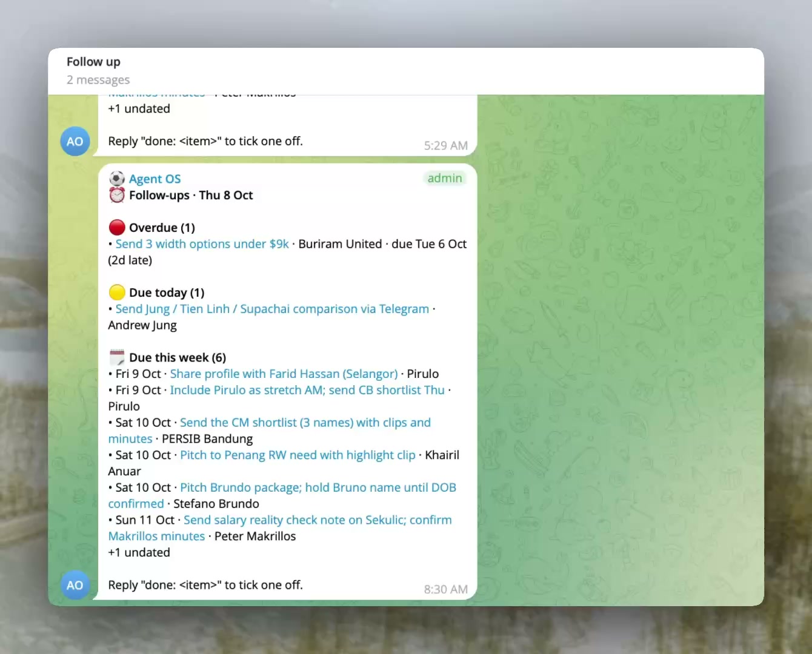Select the 'Follow-ups · Thu 8 Oct' heading
812x654 pixels.
[191, 195]
